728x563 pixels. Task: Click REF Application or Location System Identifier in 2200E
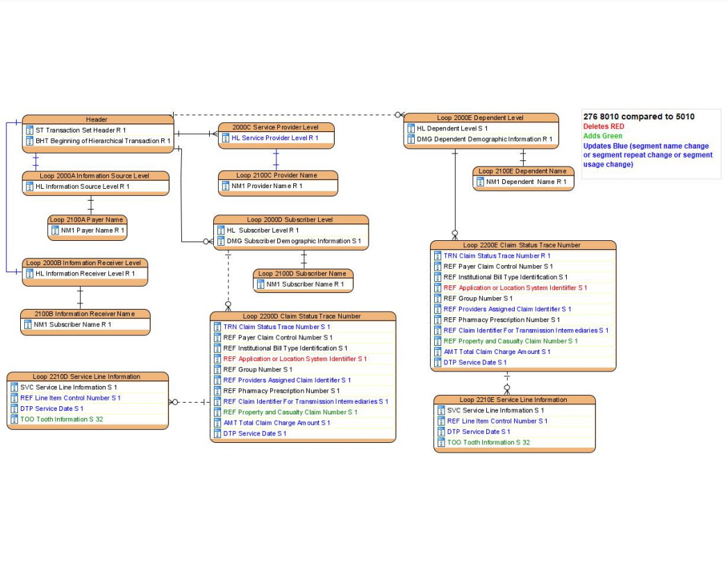(515, 288)
